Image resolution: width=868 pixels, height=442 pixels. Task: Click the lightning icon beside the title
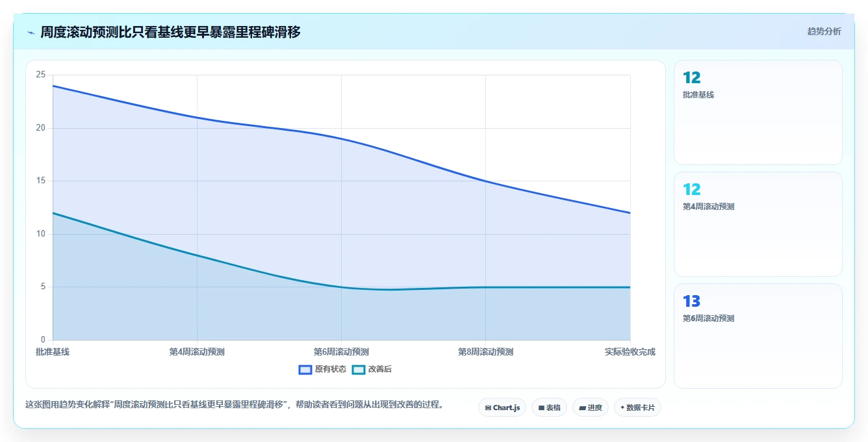point(31,32)
